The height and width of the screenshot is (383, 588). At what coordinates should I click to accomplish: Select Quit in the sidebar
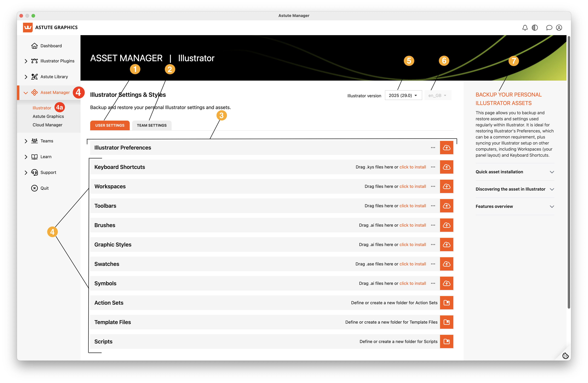point(44,188)
